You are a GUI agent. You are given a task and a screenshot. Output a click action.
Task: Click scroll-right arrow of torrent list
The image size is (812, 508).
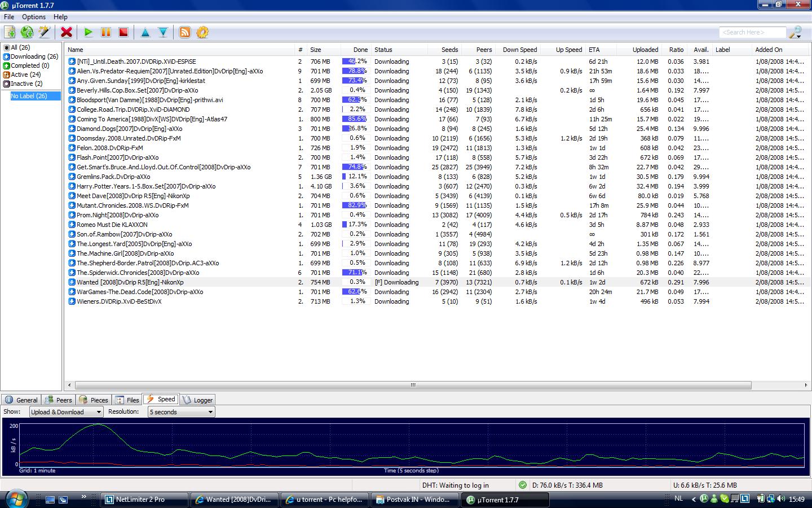tap(806, 385)
